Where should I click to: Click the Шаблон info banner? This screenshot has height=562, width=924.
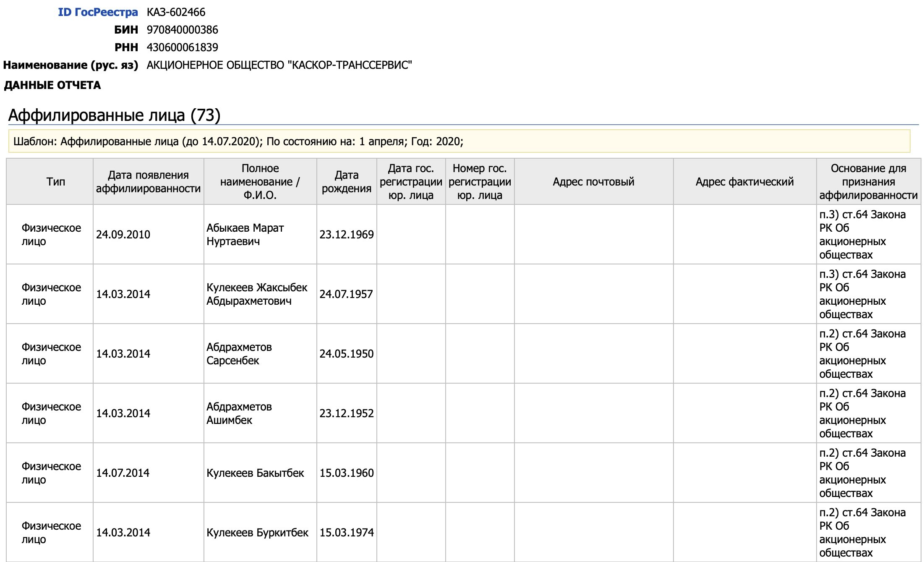click(459, 141)
